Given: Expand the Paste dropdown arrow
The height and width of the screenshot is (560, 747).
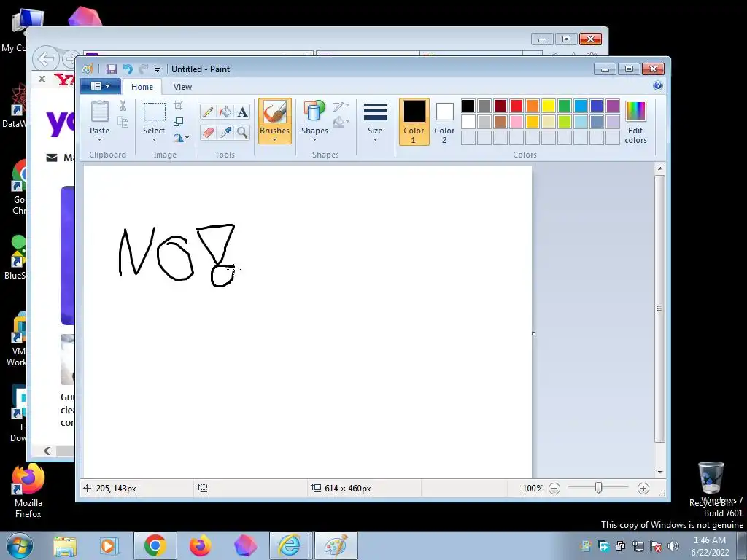Looking at the screenshot, I should point(99,139).
